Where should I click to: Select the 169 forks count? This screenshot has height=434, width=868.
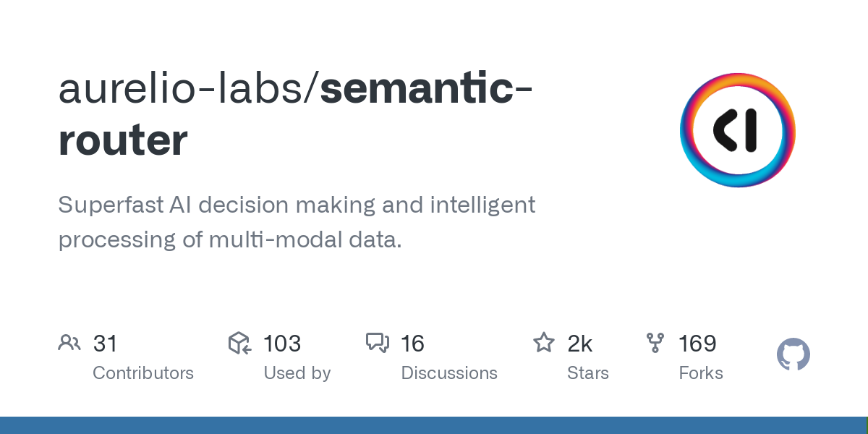click(x=697, y=344)
